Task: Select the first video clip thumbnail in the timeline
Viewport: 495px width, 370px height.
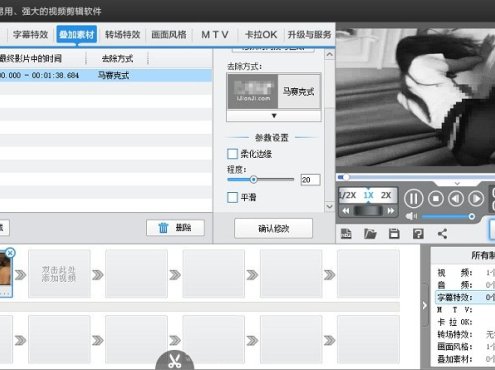Action: click(6, 273)
